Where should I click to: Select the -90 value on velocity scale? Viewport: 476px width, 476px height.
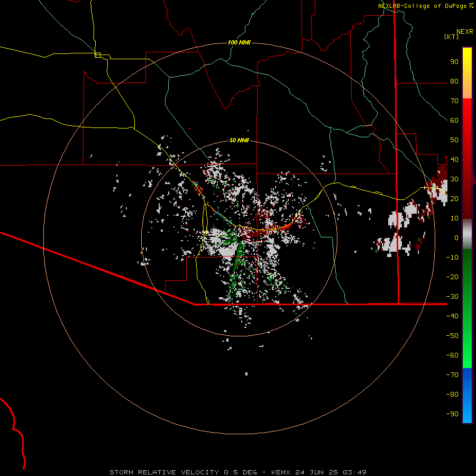(452, 414)
